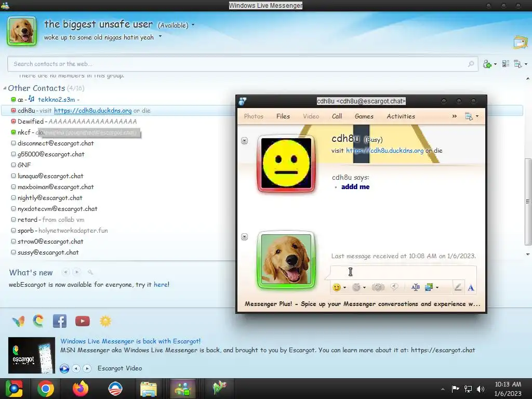Expand the add contact dropdown arrow
The height and width of the screenshot is (399, 532).
tap(495, 64)
